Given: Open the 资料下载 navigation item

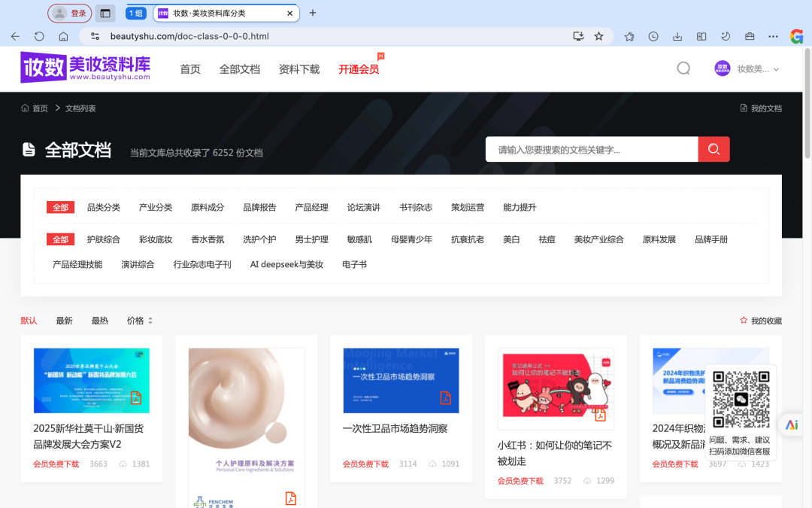Looking at the screenshot, I should pos(299,69).
